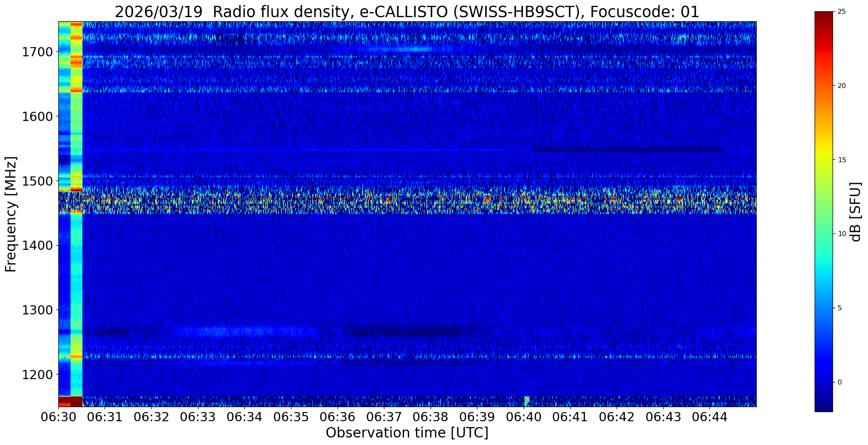Screen dimensions: 868x445
Task: Click the 06:44 time tick label
Action: tap(710, 417)
